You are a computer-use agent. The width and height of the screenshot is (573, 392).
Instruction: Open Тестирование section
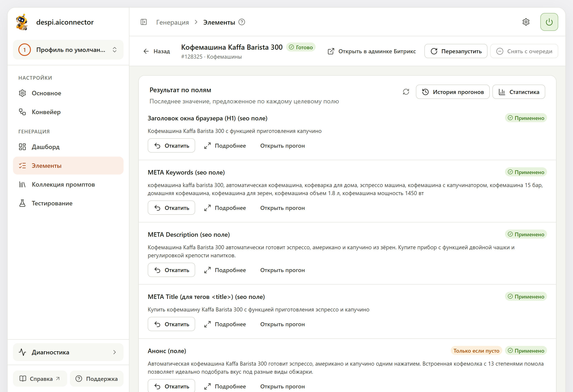[x=68, y=203]
